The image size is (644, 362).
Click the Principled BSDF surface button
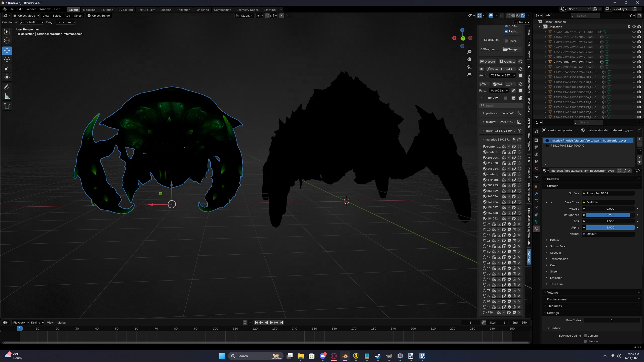608,193
